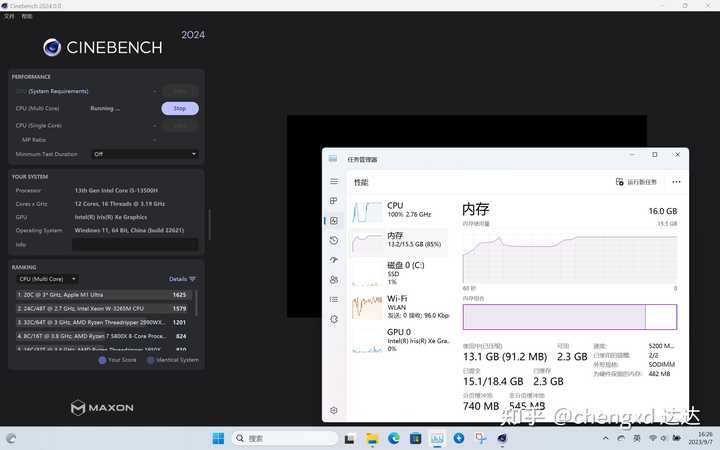Open the first Cinebench menu bar item
Image resolution: width=720 pixels, height=450 pixels.
9,16
